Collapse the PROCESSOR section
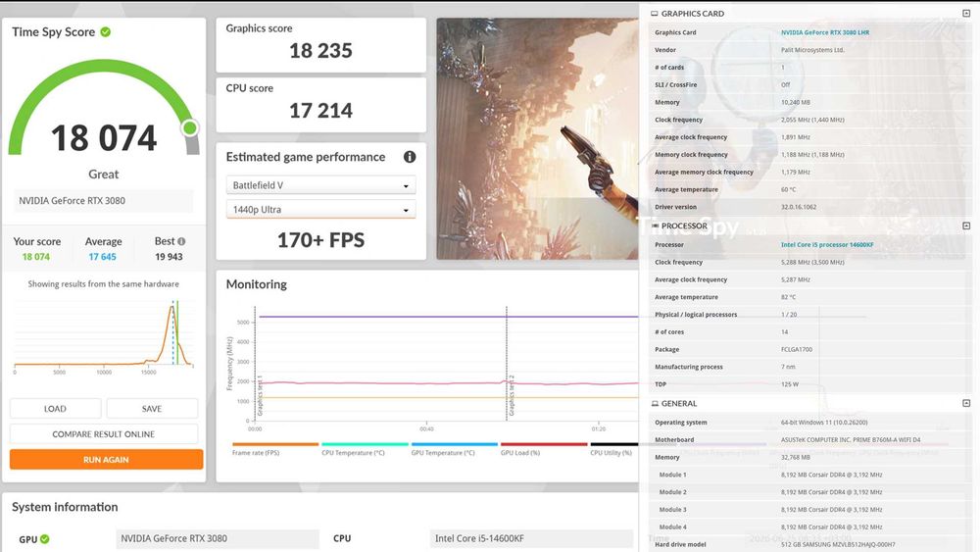The width and height of the screenshot is (980, 552). [966, 226]
